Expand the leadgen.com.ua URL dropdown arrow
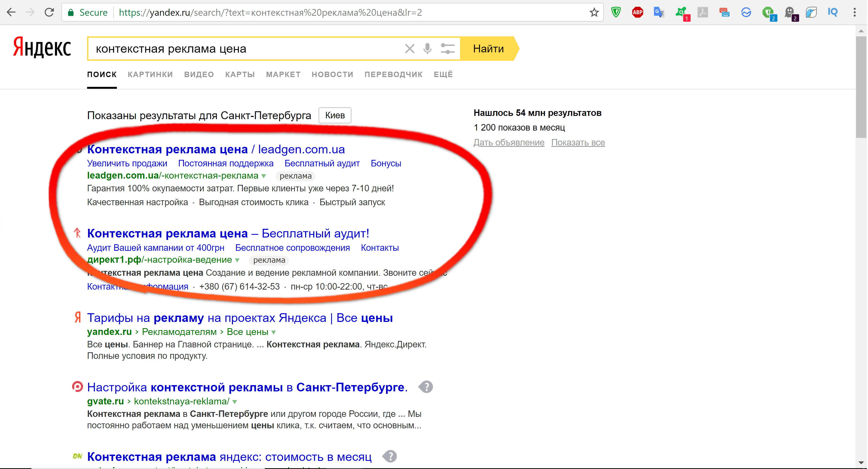This screenshot has width=868, height=469. (264, 176)
